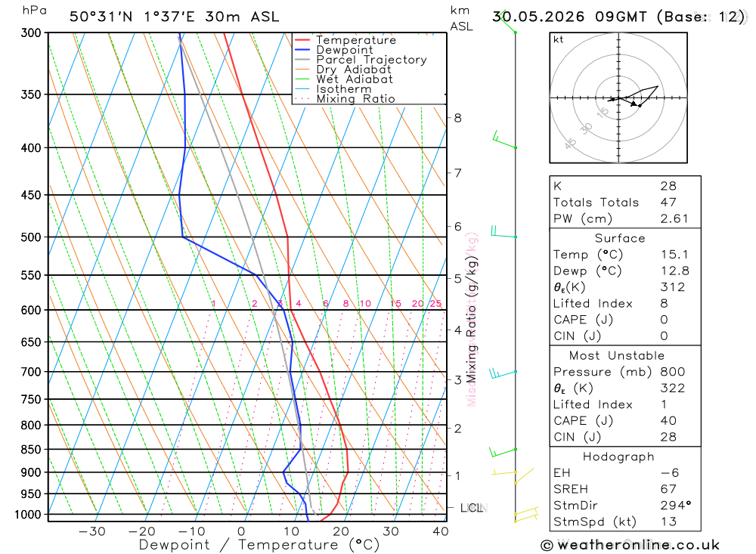Screen dimensions: 756x554
Task: Click the 5 km altitude label
Action: [x=457, y=278]
